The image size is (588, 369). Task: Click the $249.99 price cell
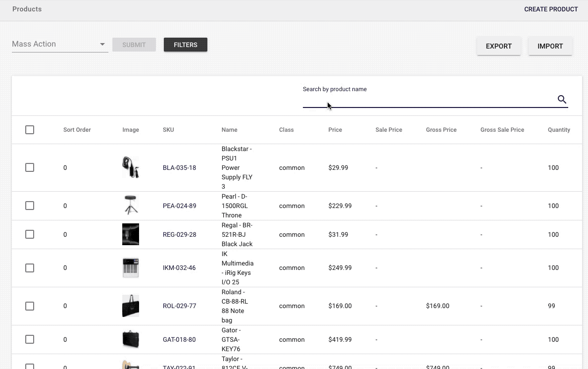340,267
